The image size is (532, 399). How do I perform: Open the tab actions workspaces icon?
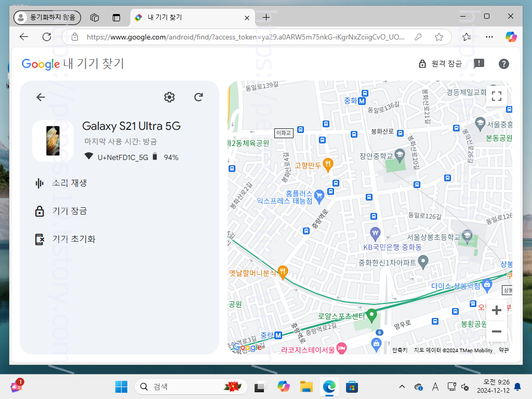pos(95,17)
